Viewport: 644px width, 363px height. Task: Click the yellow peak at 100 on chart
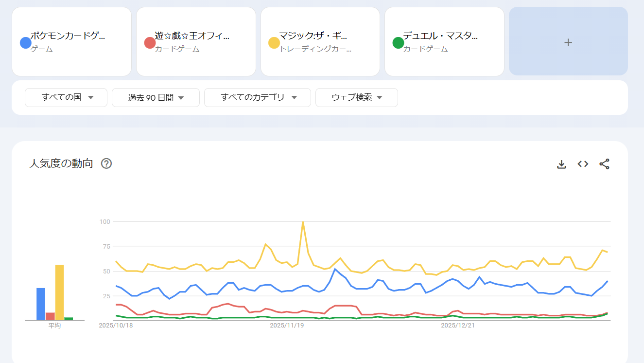[303, 222]
